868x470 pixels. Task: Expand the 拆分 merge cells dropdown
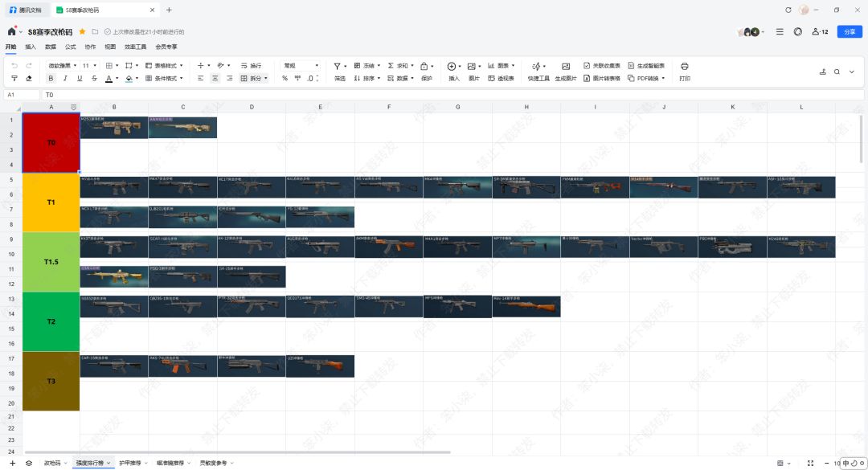coord(266,78)
